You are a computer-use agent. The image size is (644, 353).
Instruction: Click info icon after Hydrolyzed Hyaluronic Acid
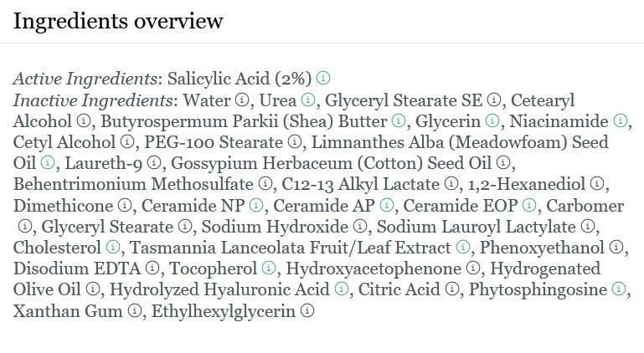coord(341,289)
